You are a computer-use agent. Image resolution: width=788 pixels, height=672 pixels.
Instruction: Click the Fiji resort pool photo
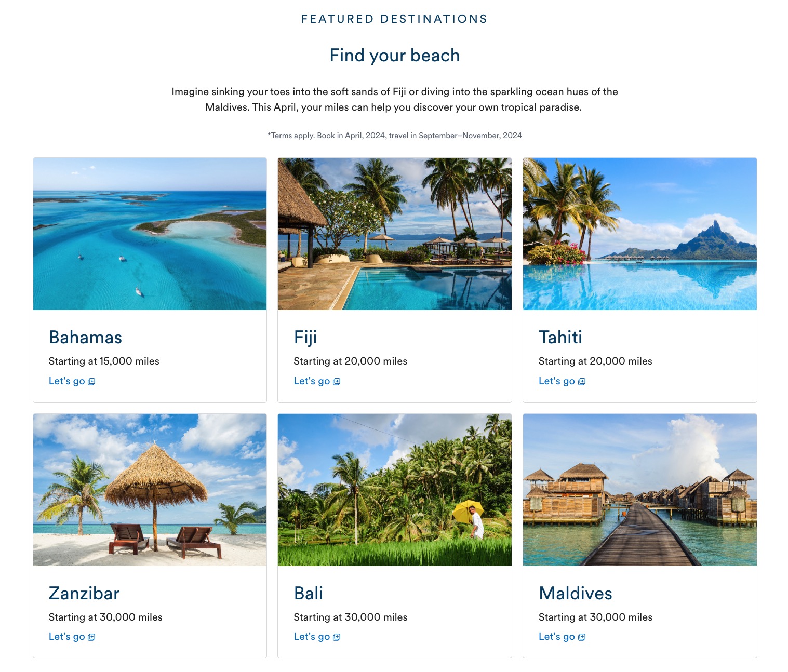[395, 234]
